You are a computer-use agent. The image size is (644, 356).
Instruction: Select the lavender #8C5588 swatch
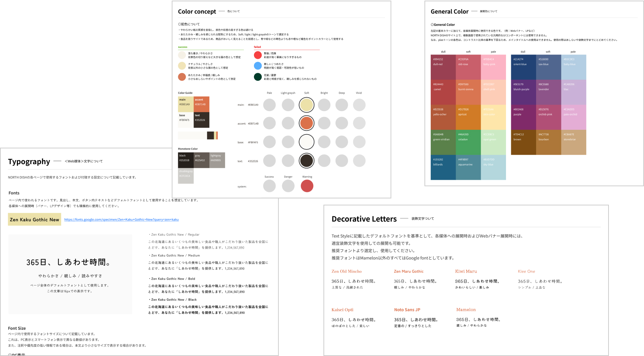[x=548, y=92]
